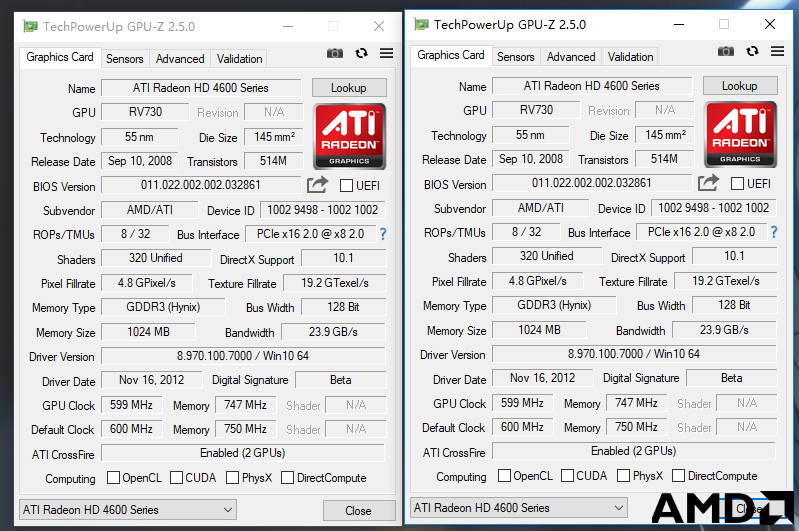Open the GPU selection dropdown in left window
The width and height of the screenshot is (799, 531).
[128, 510]
